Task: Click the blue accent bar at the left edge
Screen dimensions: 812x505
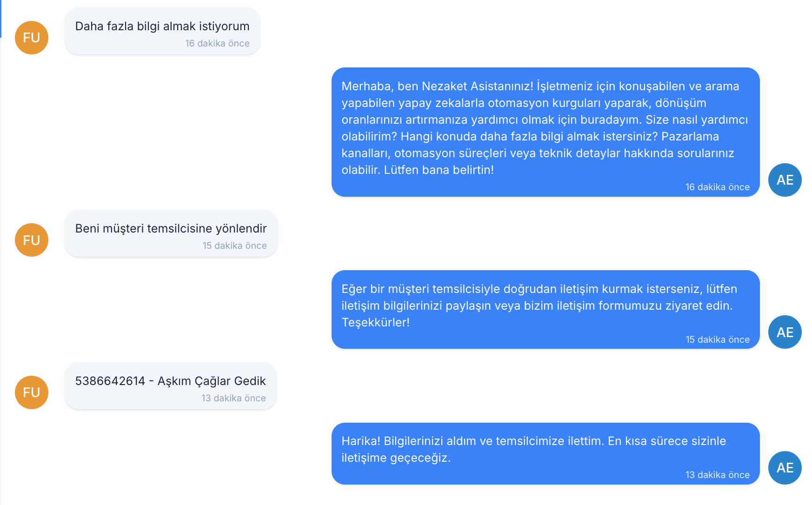Action: pos(1,19)
